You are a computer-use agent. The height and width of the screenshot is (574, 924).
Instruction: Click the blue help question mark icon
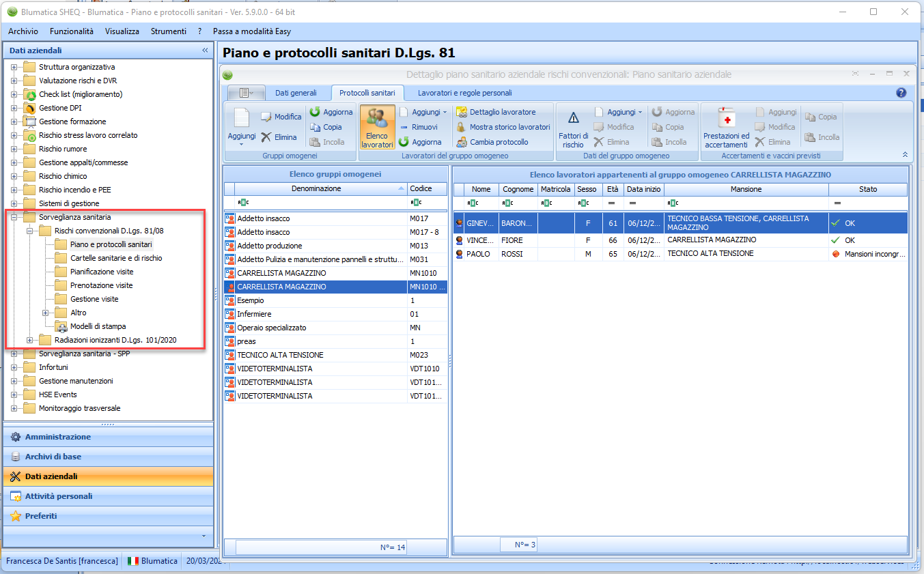(901, 93)
